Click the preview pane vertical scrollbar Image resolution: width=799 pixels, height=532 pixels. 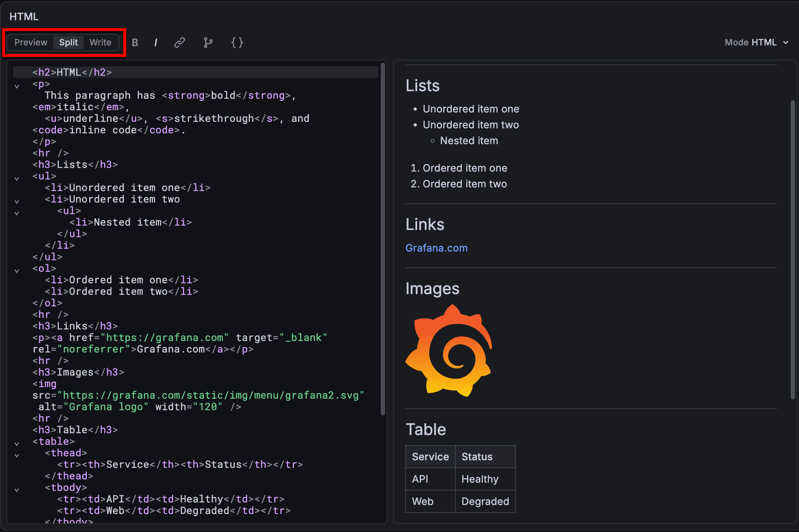pos(793,249)
